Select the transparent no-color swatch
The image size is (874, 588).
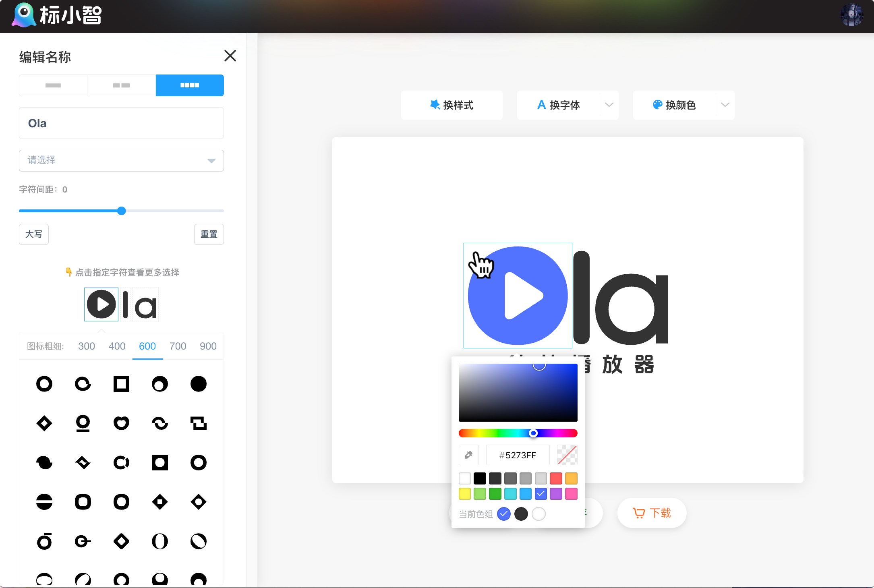tap(567, 455)
